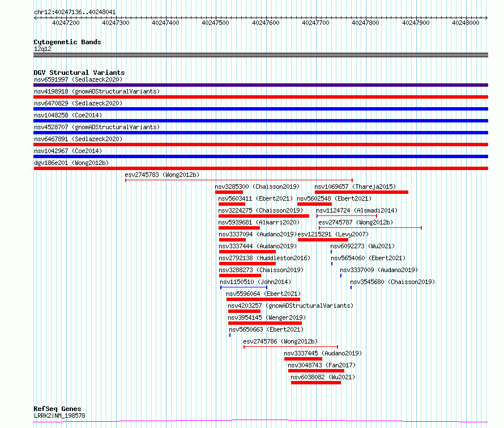Click the nsv5596064 (Ebert2021) label

pyautogui.click(x=263, y=294)
